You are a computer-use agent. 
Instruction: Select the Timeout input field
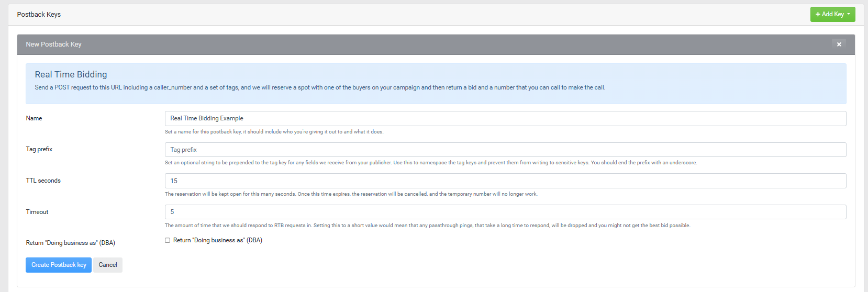(x=505, y=212)
